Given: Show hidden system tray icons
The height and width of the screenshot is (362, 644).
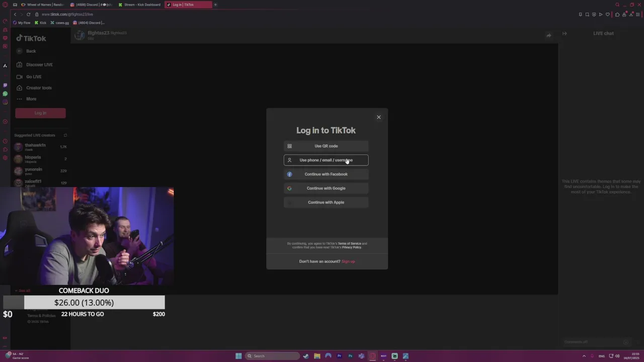Looking at the screenshot, I should pyautogui.click(x=584, y=356).
